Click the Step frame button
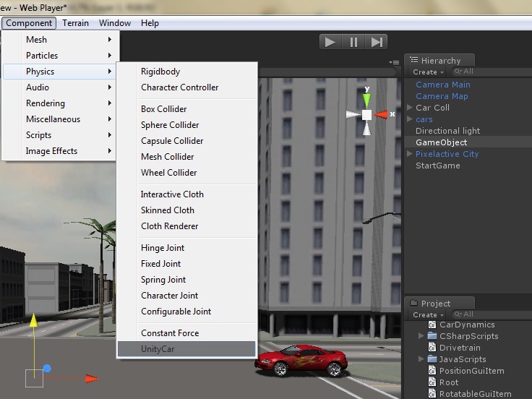Image resolution: width=532 pixels, height=399 pixels. (377, 42)
